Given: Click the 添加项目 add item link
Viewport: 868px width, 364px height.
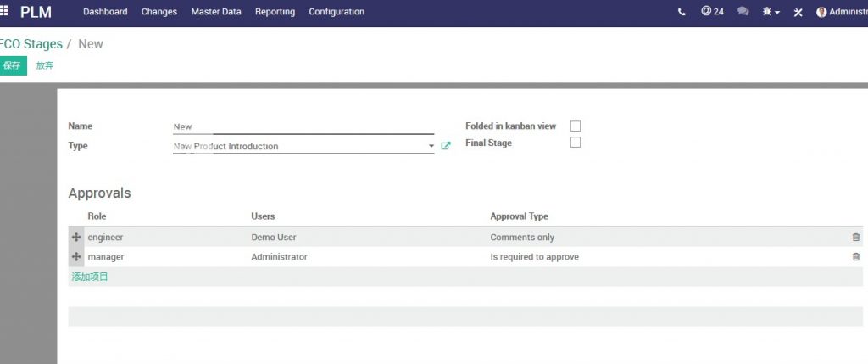Looking at the screenshot, I should (90, 277).
